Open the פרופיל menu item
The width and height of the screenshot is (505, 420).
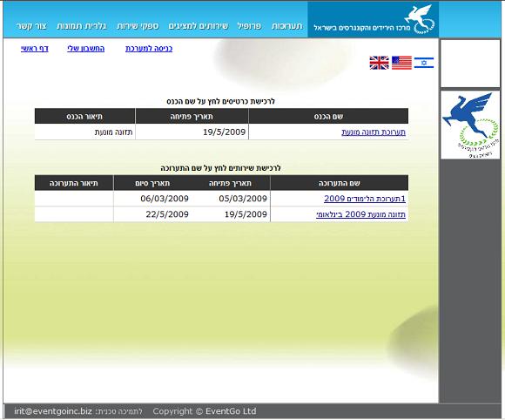pos(249,26)
